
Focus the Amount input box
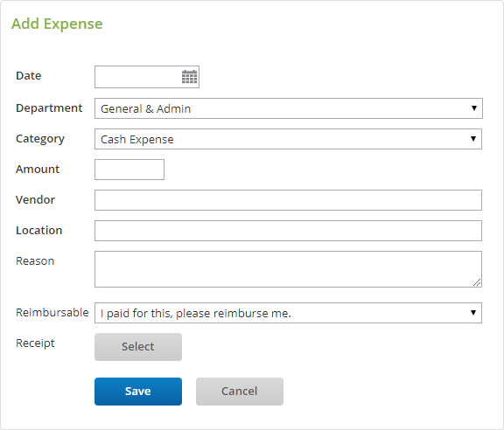[x=129, y=170]
